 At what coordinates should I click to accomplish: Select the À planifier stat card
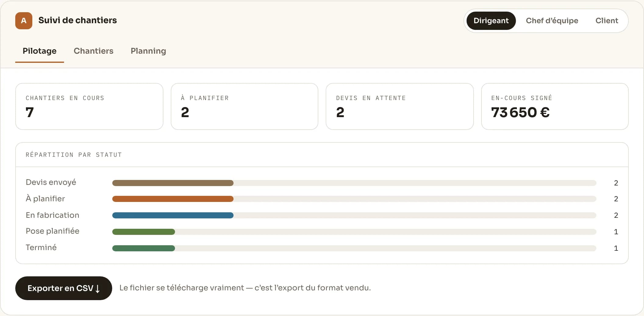point(245,106)
